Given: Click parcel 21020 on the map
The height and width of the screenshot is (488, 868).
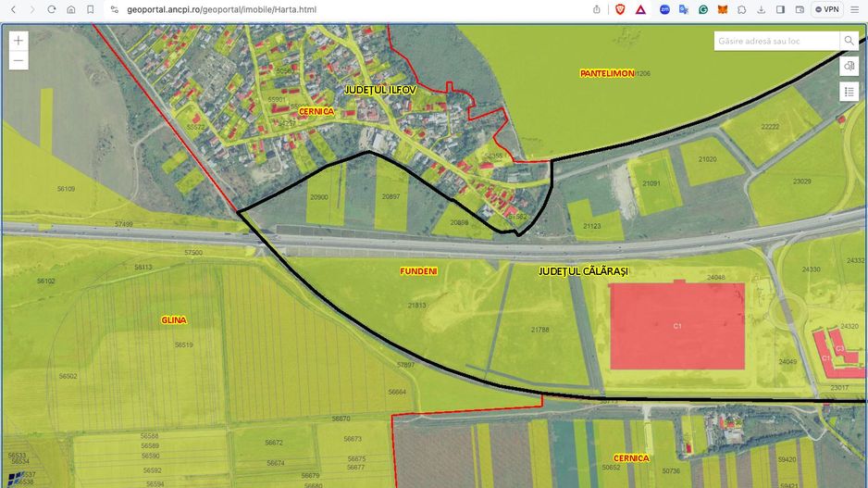Looking at the screenshot, I should [x=708, y=159].
